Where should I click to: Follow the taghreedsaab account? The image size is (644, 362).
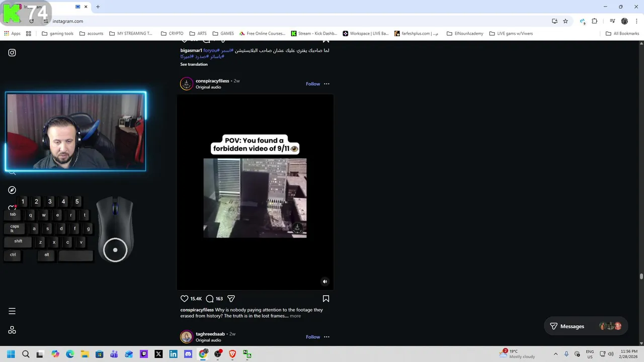313,337
